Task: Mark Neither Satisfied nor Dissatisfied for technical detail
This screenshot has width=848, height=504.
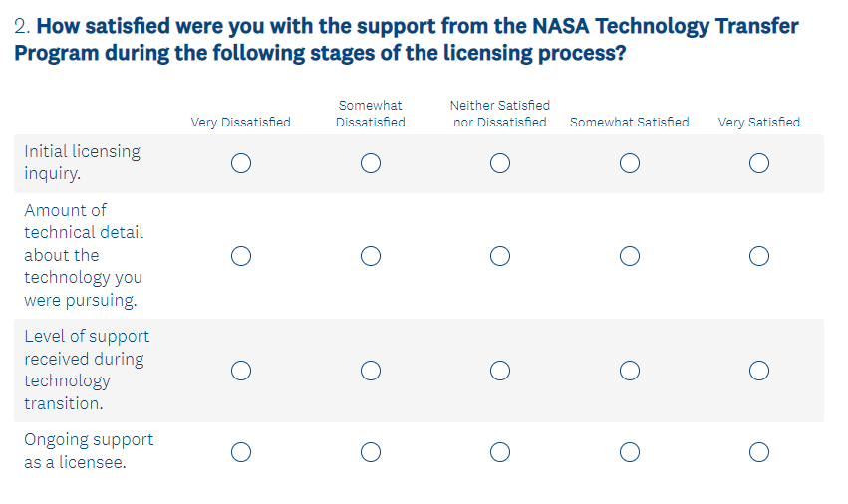Action: point(500,256)
